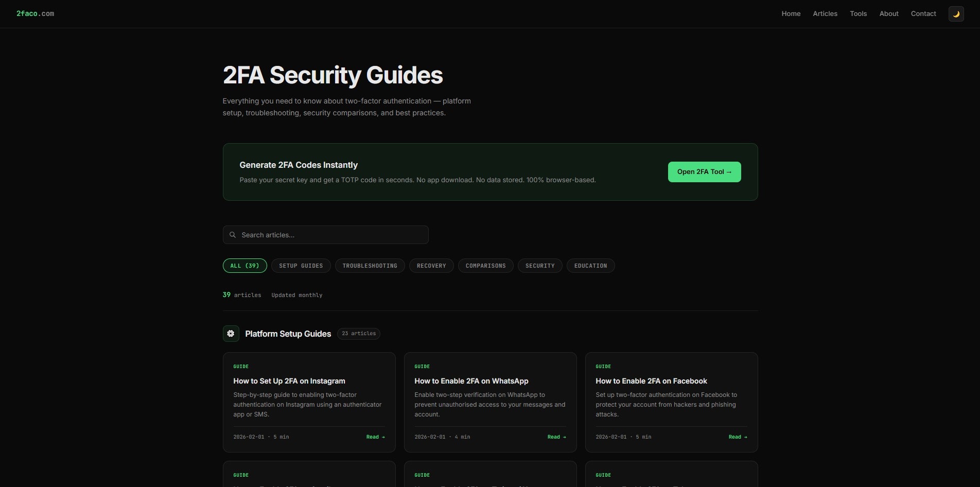Open Tools in the top navigation
This screenshot has height=487, width=980.
pyautogui.click(x=858, y=14)
